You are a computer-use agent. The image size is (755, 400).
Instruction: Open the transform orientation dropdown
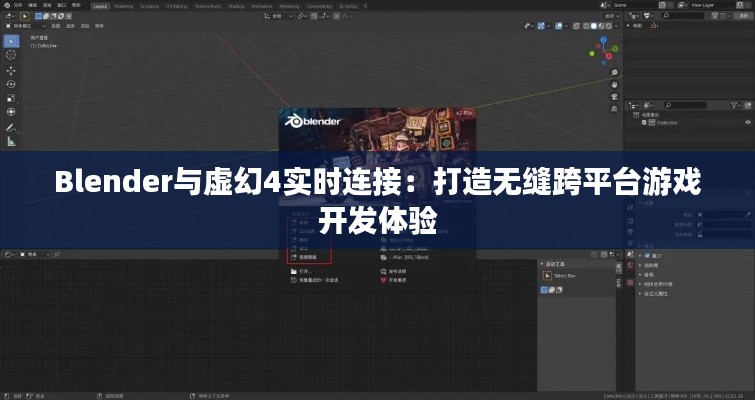[x=279, y=16]
